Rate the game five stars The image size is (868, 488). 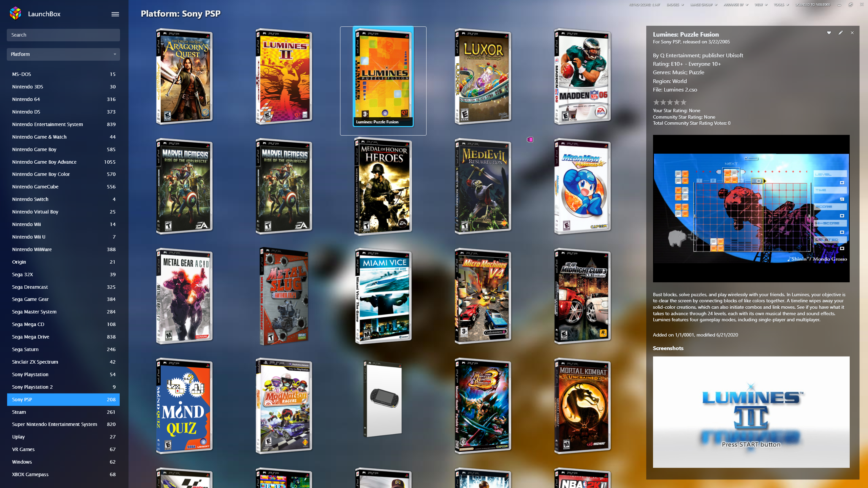(x=684, y=102)
